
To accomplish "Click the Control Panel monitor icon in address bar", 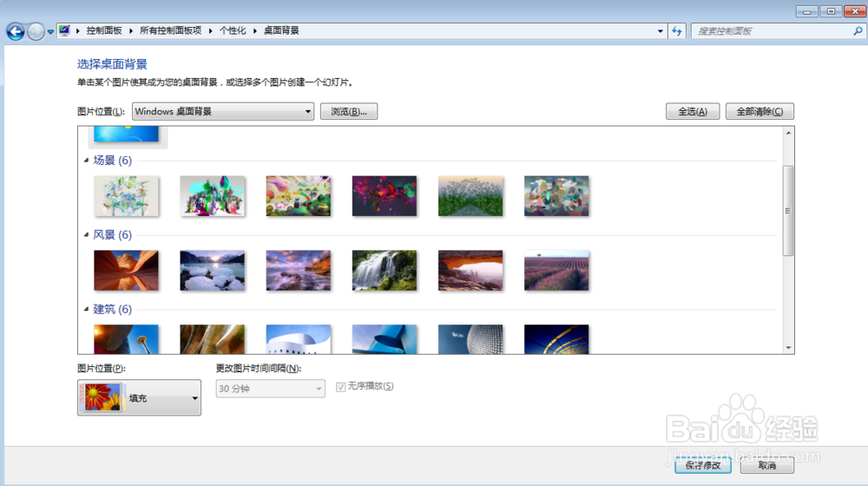I will point(65,30).
